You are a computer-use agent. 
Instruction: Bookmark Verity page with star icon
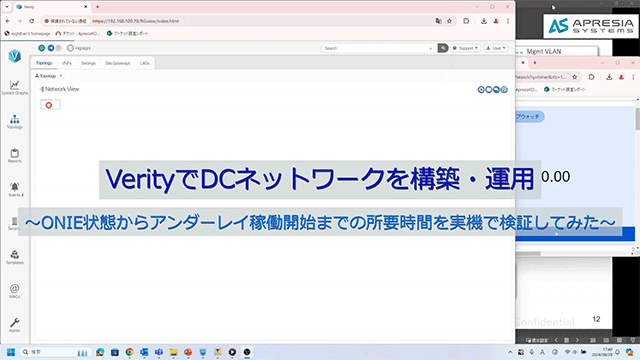[449, 21]
